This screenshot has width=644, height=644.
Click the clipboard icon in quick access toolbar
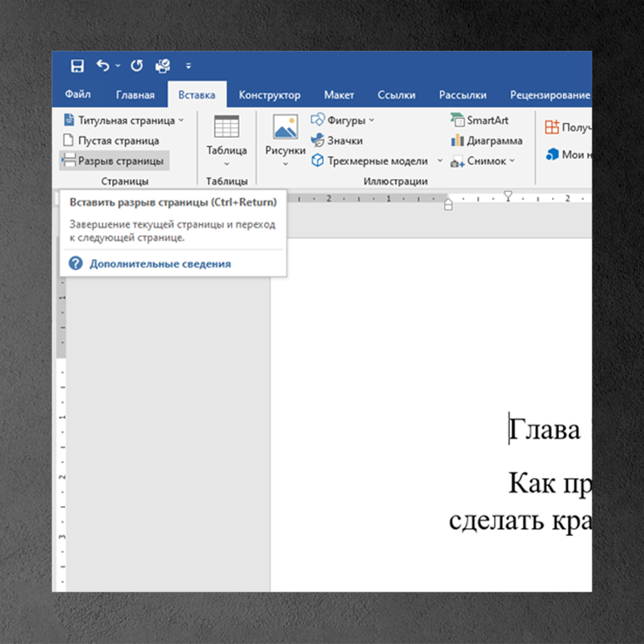pyautogui.click(x=163, y=66)
